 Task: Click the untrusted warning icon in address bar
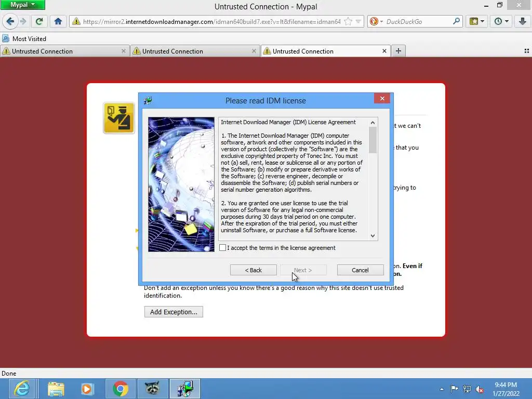76,21
